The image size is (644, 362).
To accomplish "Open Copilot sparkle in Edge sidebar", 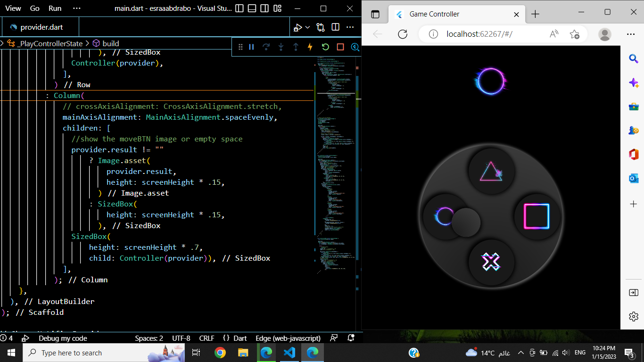I will pos(634,82).
